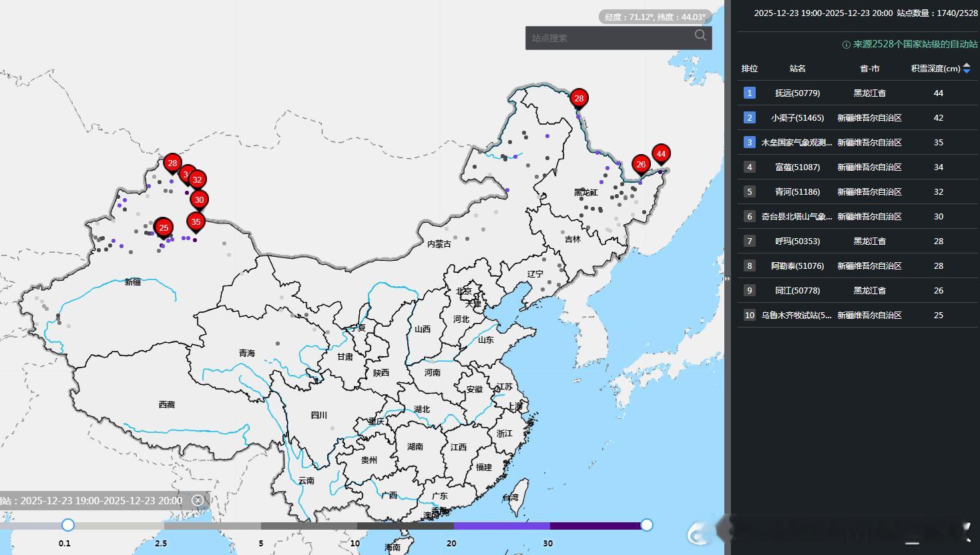Click the 来源2528个国家站级的自动站 source note

click(915, 45)
